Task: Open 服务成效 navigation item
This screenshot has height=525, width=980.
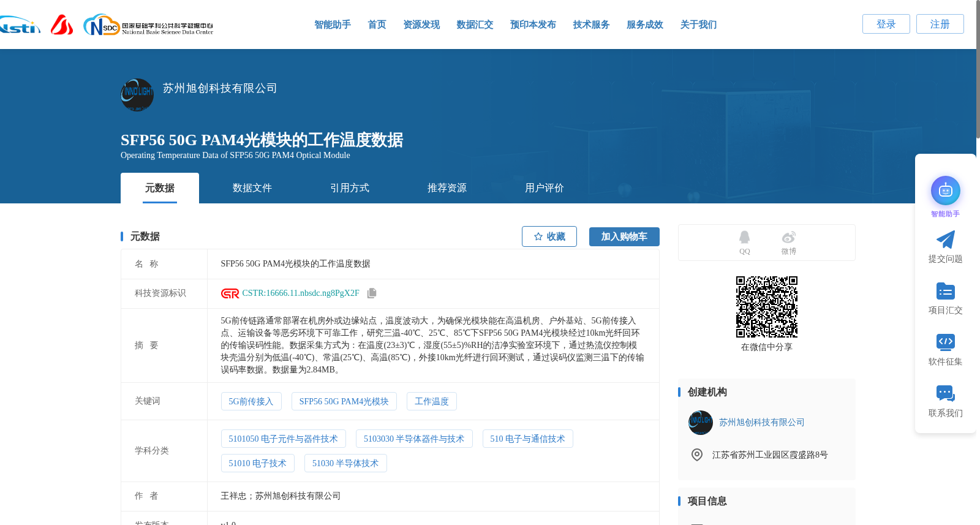Action: click(x=645, y=25)
